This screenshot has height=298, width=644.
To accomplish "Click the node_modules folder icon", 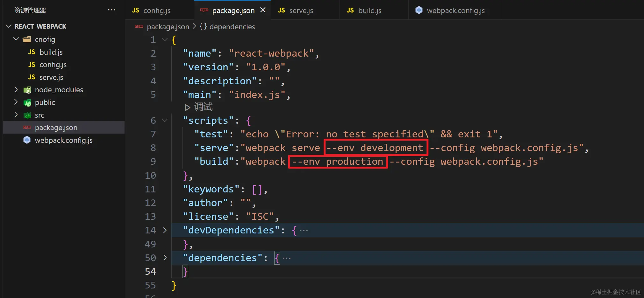I will (x=27, y=90).
